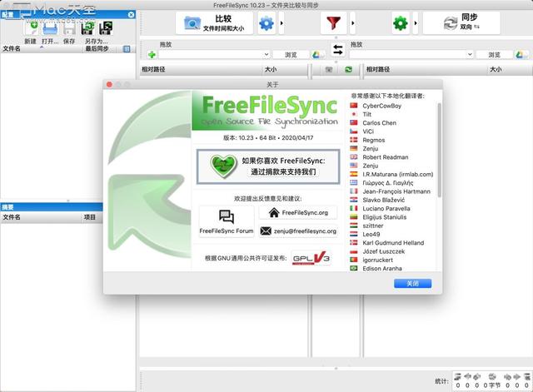Image resolution: width=533 pixels, height=392 pixels.
Task: Click 文件名 header in the 摘要 panel
Action: click(x=41, y=217)
